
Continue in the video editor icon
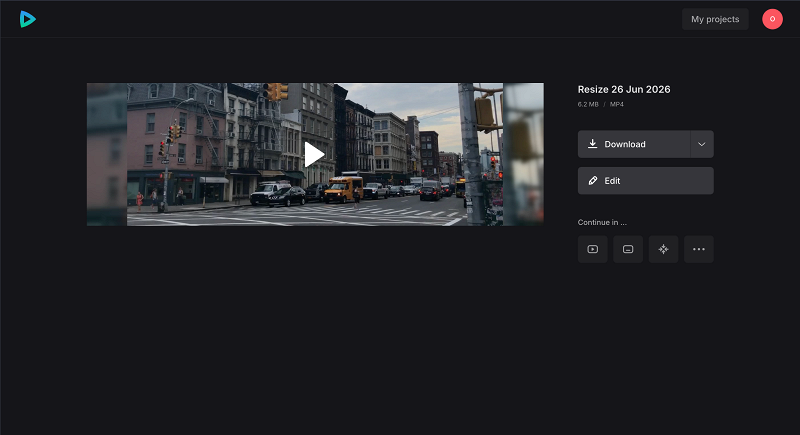592,249
